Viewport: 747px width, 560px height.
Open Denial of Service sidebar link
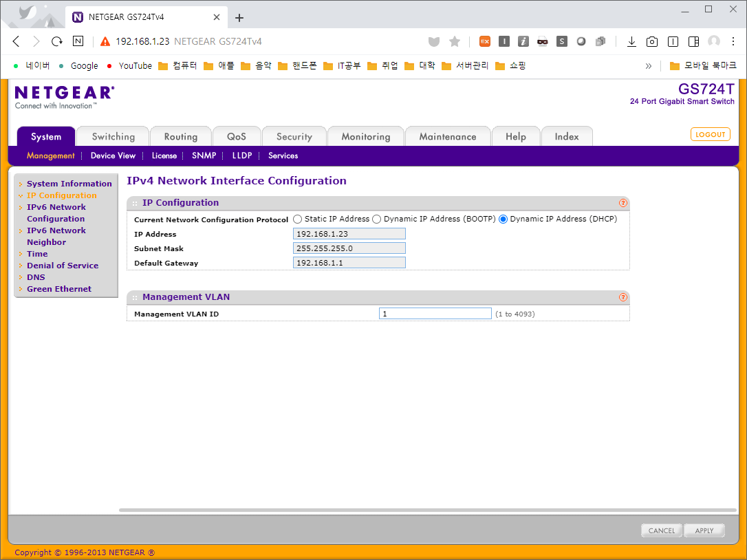click(x=63, y=266)
